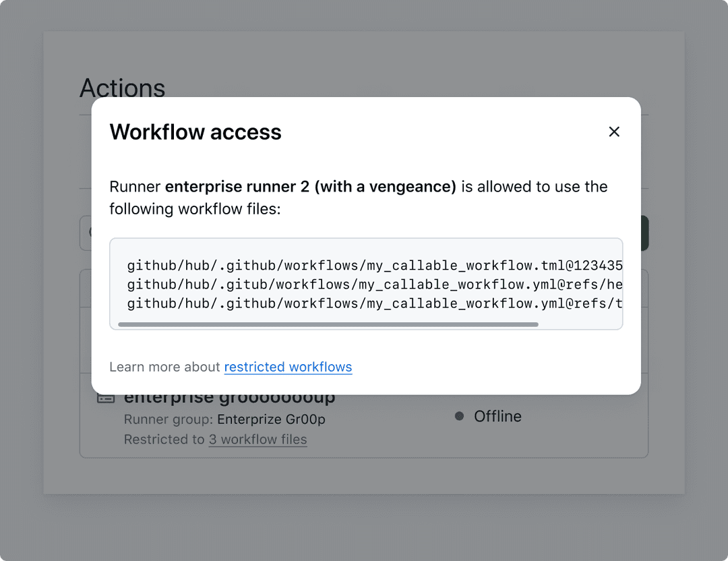Click the horizontal scrollbar under the workflow paths

click(327, 324)
